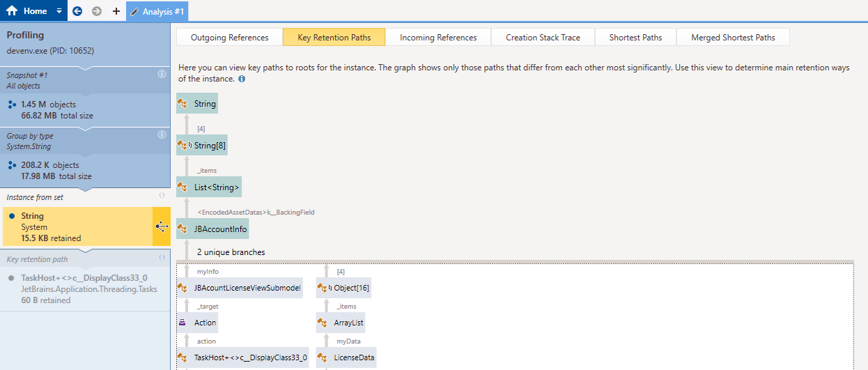Image resolution: width=868 pixels, height=370 pixels.
Task: Open the Outgoing References tab
Action: tap(229, 38)
